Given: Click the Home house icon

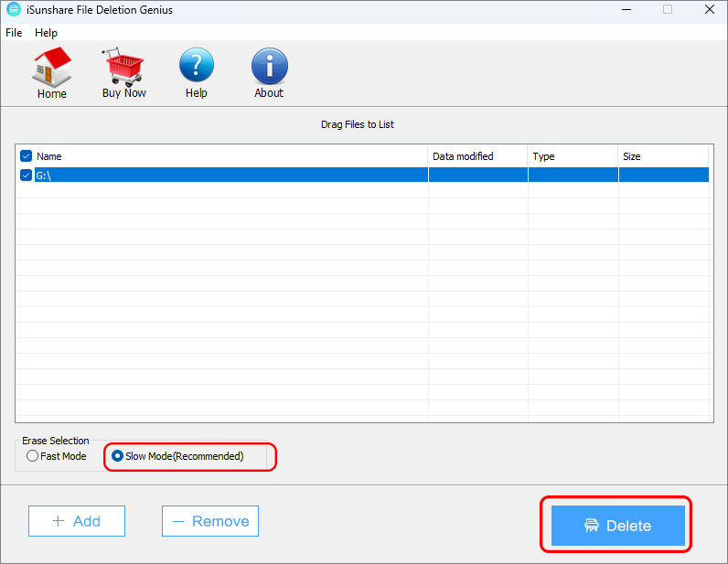Looking at the screenshot, I should [52, 67].
